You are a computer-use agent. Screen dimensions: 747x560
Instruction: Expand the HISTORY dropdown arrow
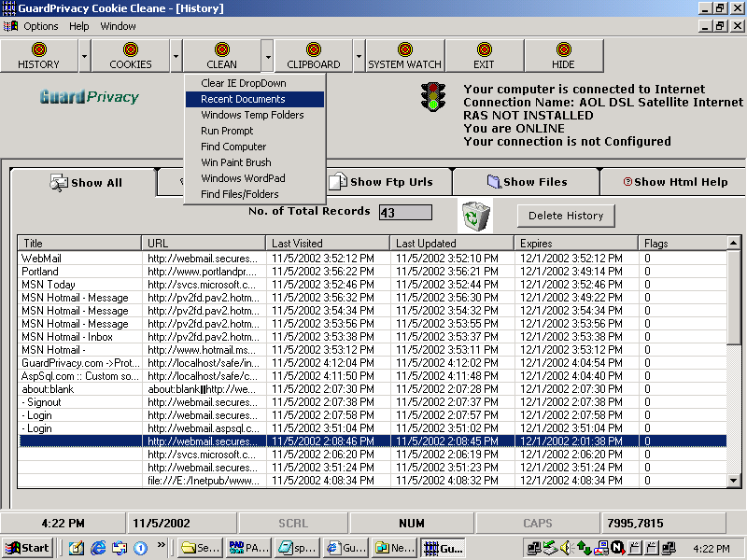tap(84, 56)
